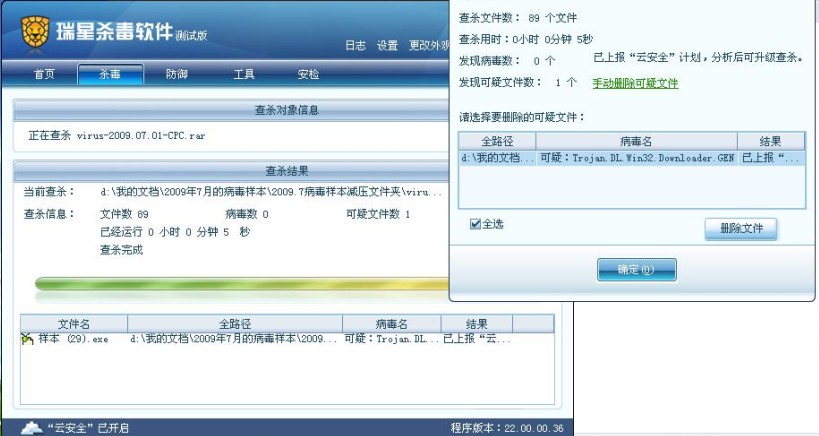819x436 pixels.
Task: Click the 全路径 column header in results list
Action: (x=235, y=324)
